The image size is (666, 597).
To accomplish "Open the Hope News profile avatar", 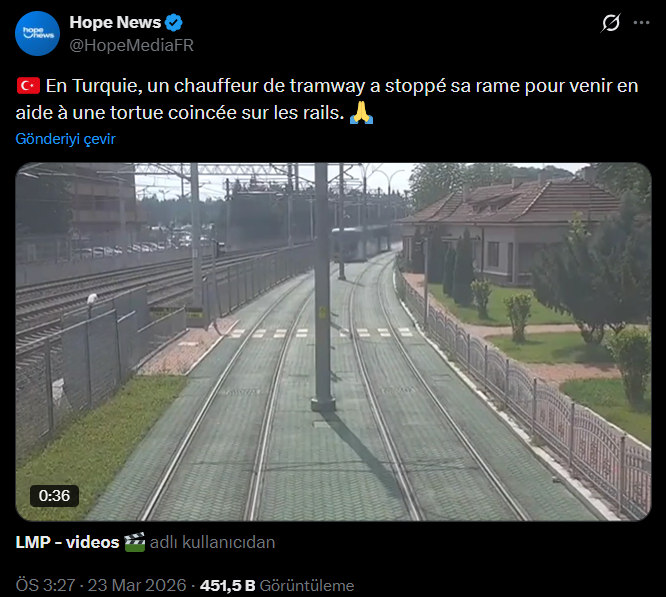I will (x=37, y=34).
